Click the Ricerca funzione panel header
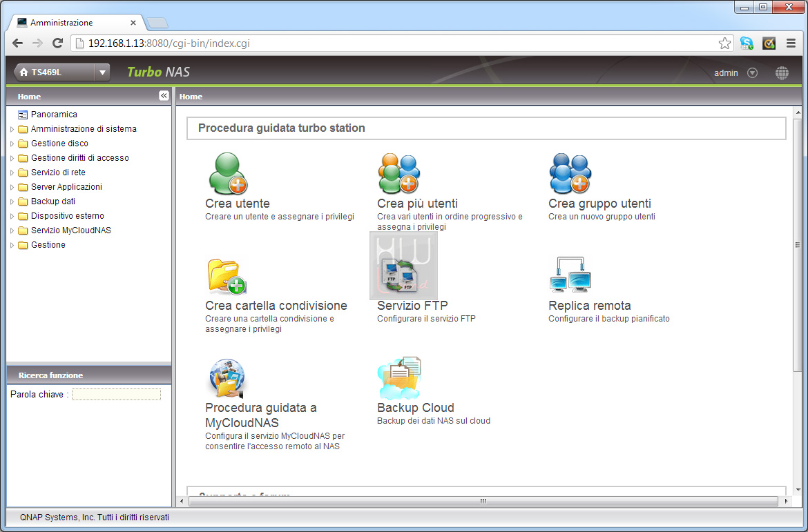The width and height of the screenshot is (808, 532). pos(88,375)
